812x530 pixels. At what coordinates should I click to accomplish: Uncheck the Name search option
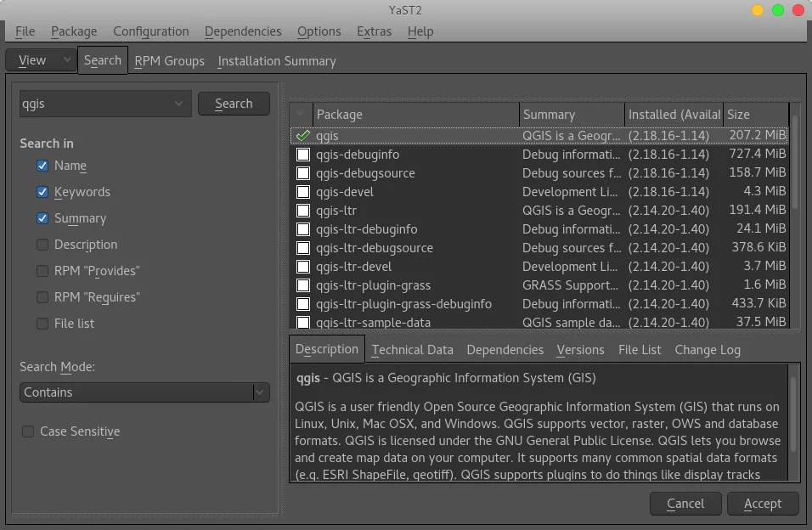[42, 166]
